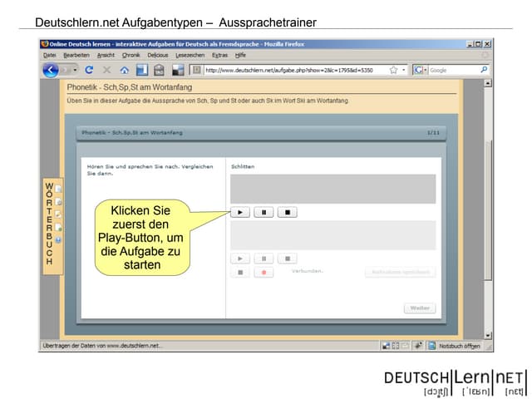532x399 pixels.
Task: Click heading Phonetik - Sch,Sp,St am Wortanfang
Action: coord(130,87)
